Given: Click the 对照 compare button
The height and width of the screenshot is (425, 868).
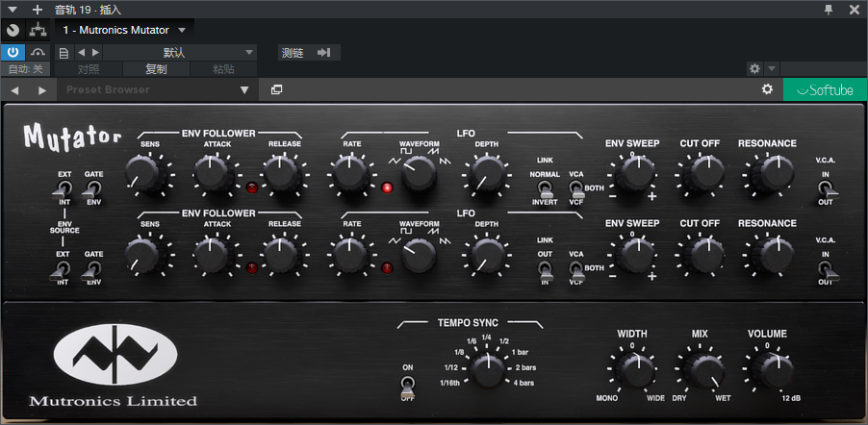Looking at the screenshot, I should [x=89, y=69].
